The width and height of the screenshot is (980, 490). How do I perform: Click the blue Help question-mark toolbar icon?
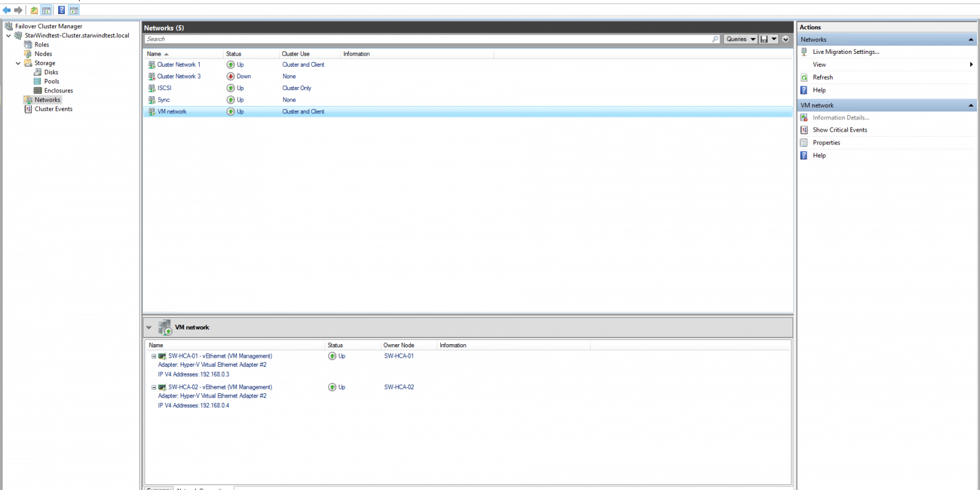coord(61,10)
